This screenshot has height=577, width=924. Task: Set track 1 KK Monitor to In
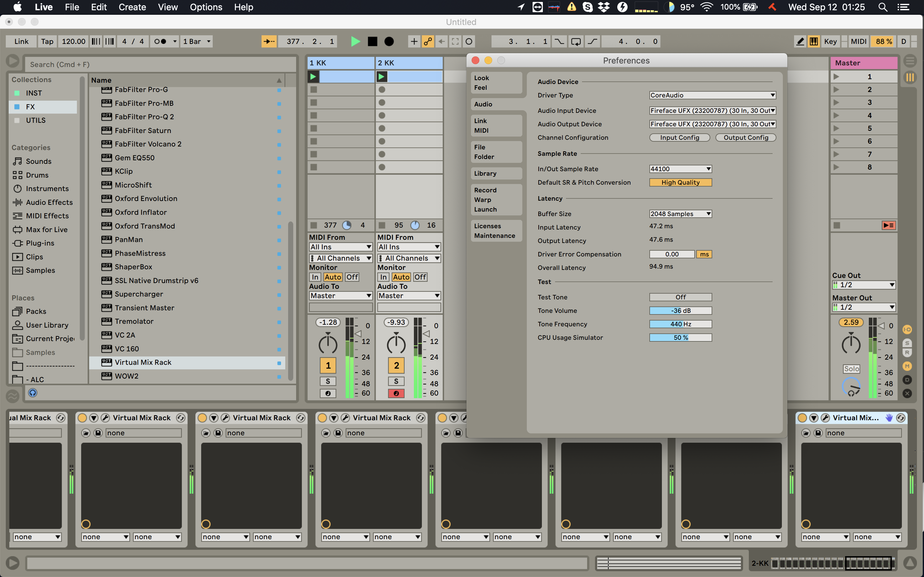click(x=315, y=277)
